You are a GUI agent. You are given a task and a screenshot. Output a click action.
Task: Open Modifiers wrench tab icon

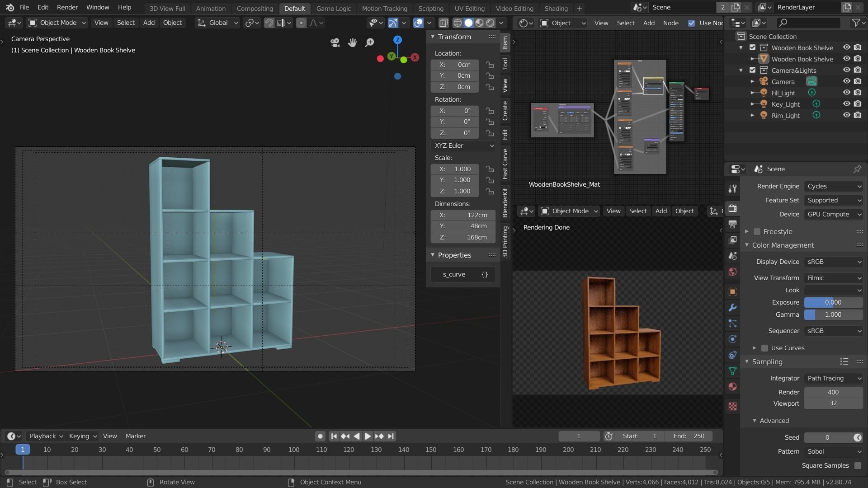(733, 308)
